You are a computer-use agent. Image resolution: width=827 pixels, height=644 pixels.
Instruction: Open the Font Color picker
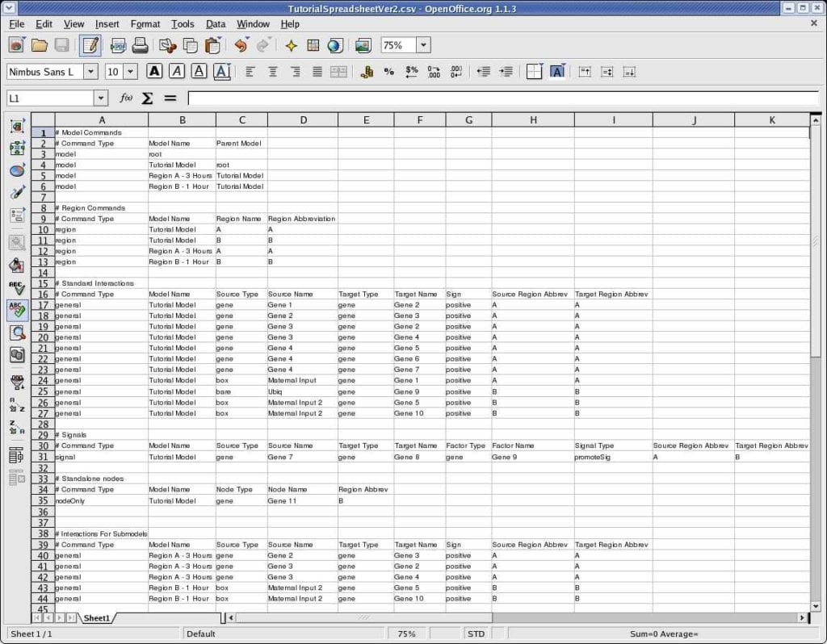pyautogui.click(x=222, y=72)
